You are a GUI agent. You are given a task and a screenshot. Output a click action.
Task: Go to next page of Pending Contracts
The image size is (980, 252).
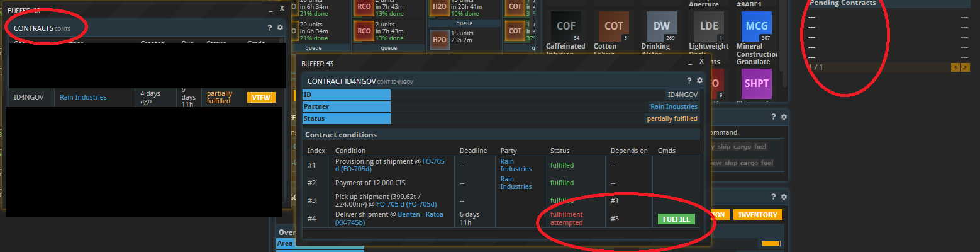click(x=965, y=67)
